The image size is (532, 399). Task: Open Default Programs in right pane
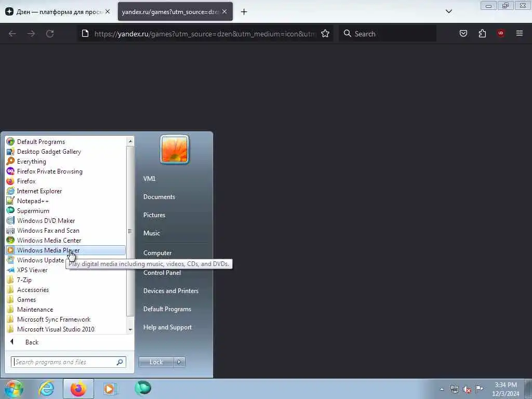[x=167, y=309]
